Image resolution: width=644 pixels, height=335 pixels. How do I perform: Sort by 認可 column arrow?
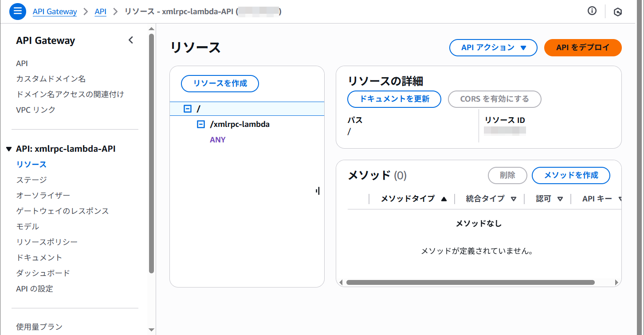point(560,199)
